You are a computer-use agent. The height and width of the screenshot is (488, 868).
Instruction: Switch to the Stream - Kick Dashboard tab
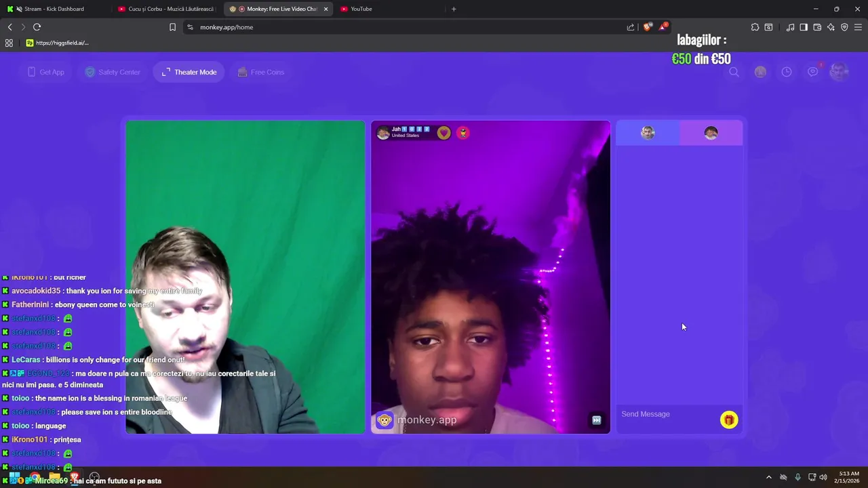click(x=54, y=9)
